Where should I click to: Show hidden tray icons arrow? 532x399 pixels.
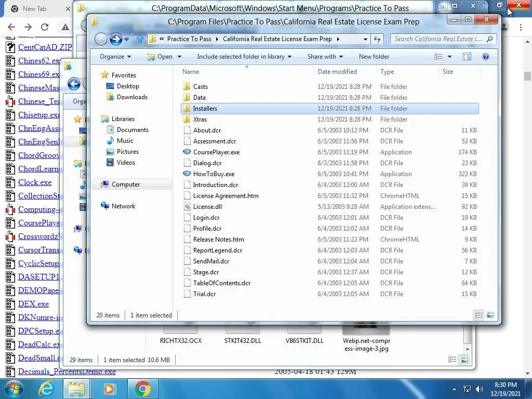tap(454, 389)
